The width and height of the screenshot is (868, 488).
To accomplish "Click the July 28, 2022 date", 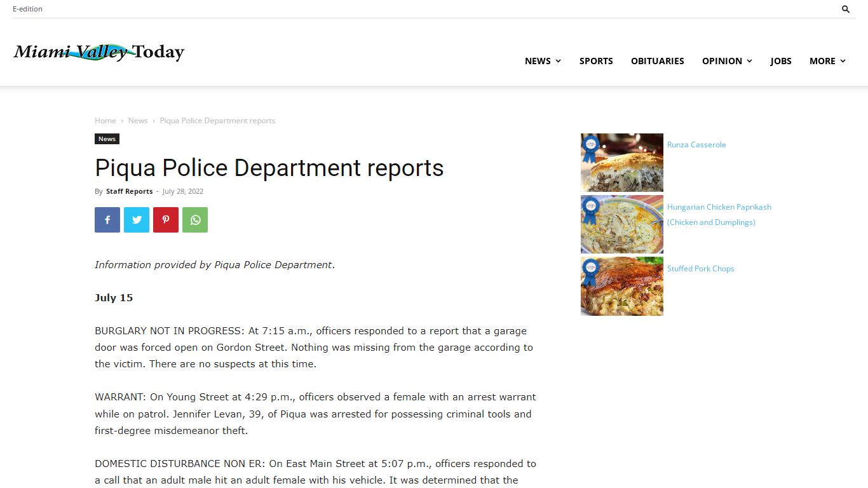I will pyautogui.click(x=183, y=191).
